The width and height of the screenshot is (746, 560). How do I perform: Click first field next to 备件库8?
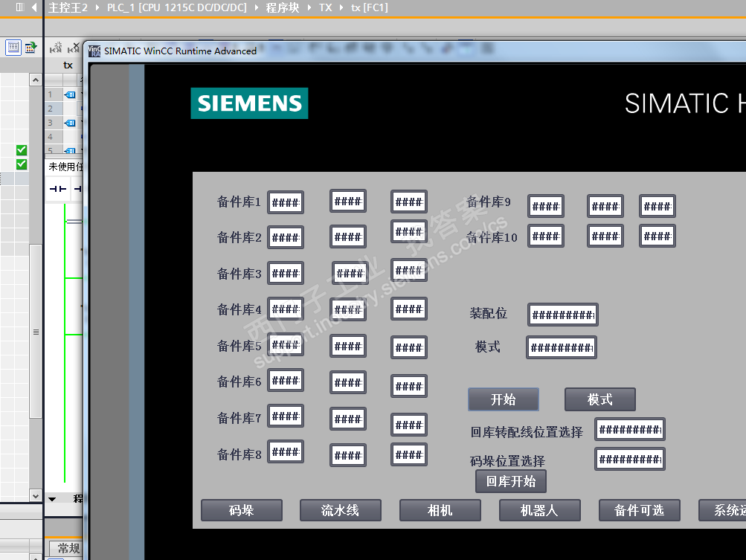[x=286, y=451]
